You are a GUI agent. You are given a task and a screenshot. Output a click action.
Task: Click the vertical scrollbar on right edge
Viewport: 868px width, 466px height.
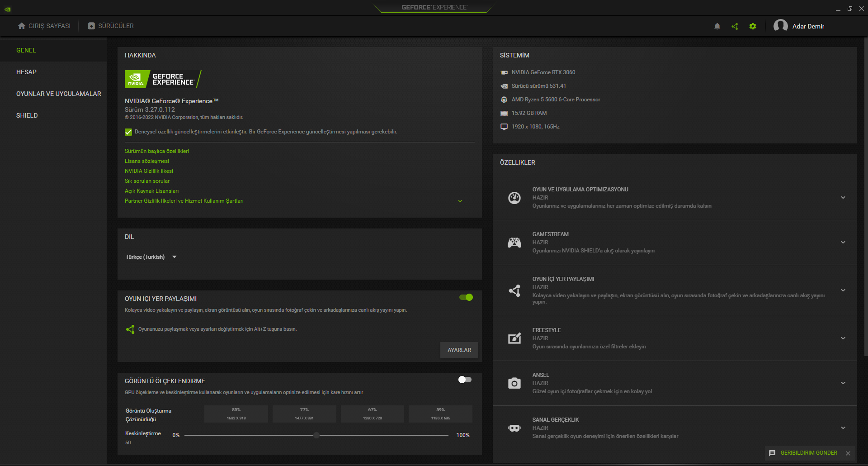866,197
